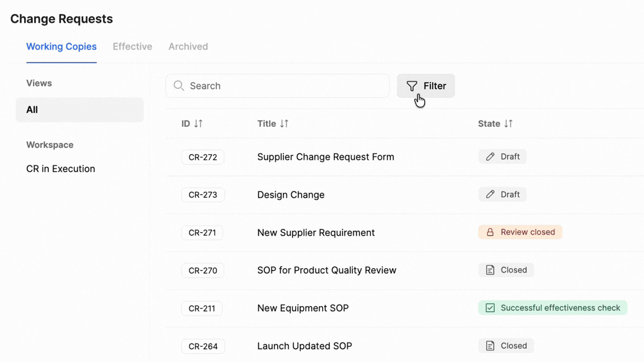Open Supplier Change Request Form
Screen dimensions: 644x362
click(325, 157)
